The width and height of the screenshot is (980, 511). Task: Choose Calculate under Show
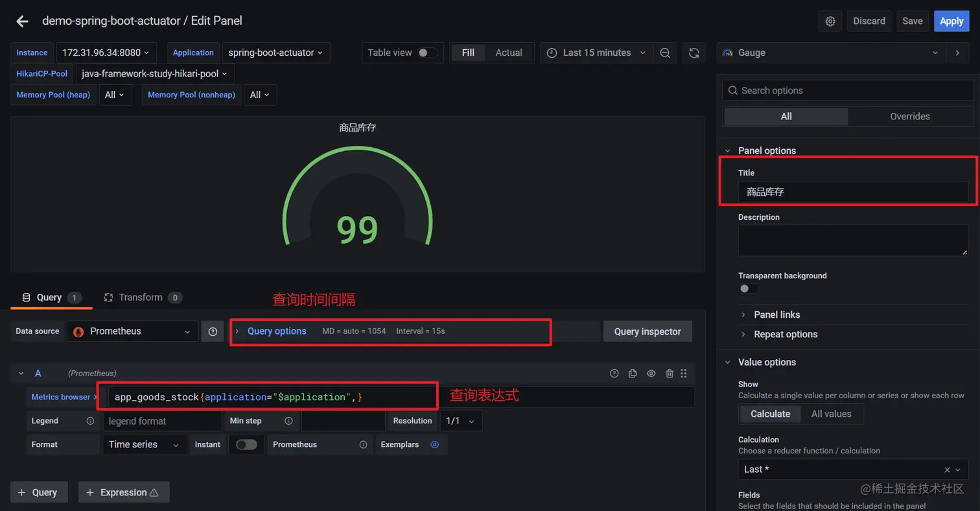tap(770, 414)
